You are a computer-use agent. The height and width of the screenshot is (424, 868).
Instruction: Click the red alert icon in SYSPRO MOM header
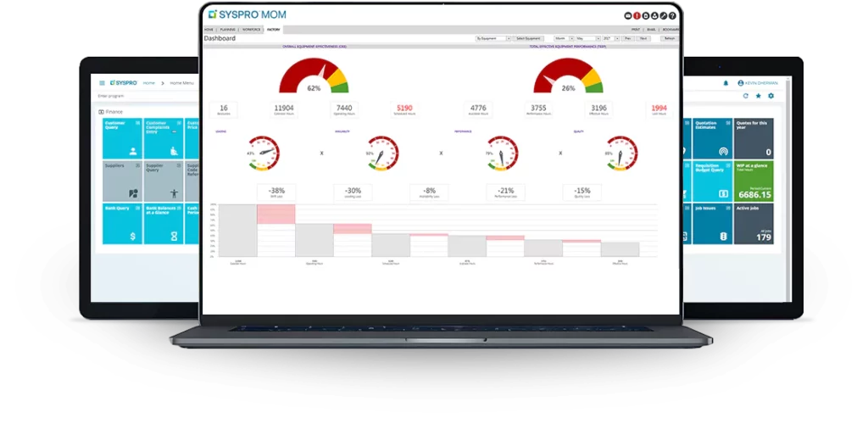click(x=637, y=16)
